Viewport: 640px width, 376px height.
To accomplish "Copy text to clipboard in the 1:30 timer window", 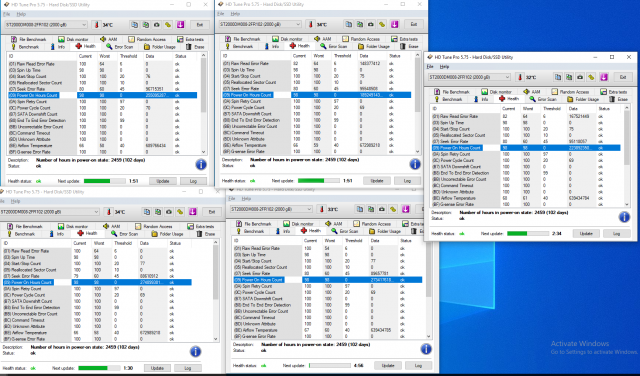I will tap(147, 212).
